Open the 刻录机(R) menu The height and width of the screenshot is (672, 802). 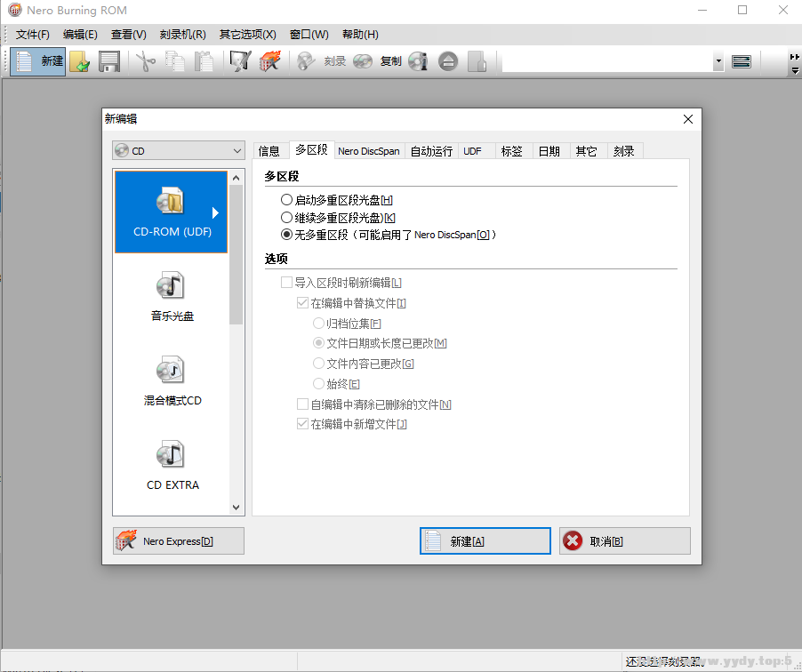(x=182, y=35)
